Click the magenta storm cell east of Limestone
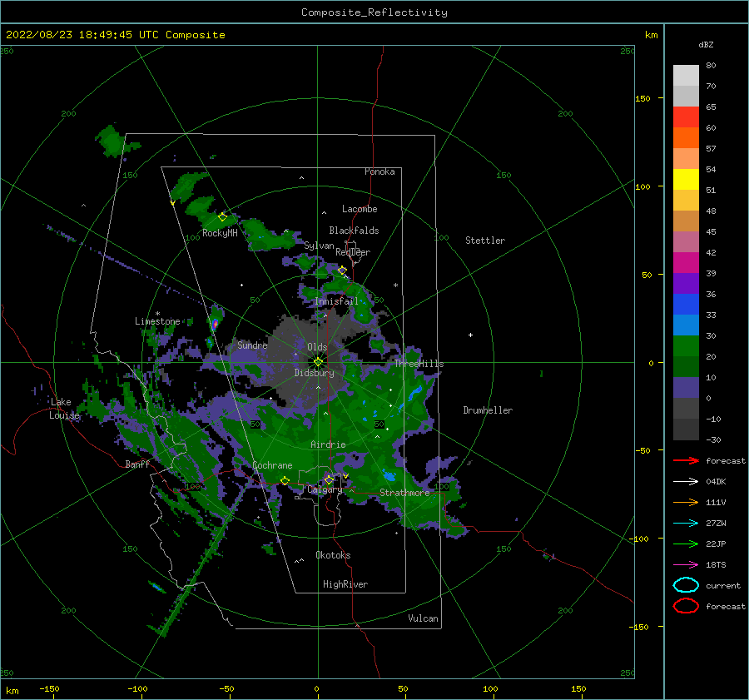This screenshot has height=700, width=749. point(216,325)
